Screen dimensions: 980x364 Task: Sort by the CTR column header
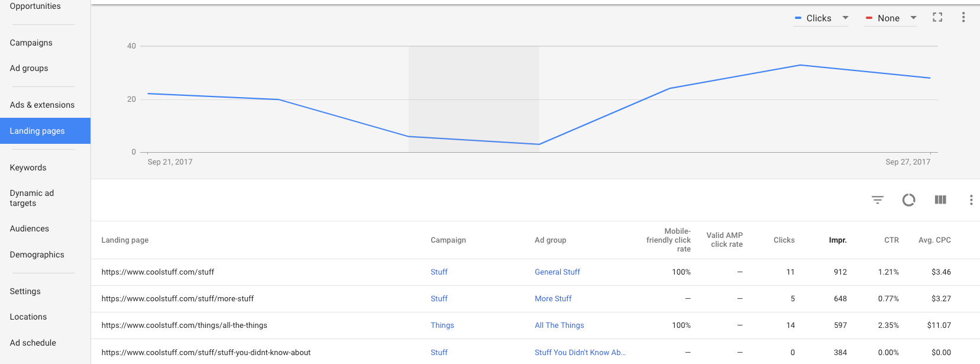tap(891, 240)
